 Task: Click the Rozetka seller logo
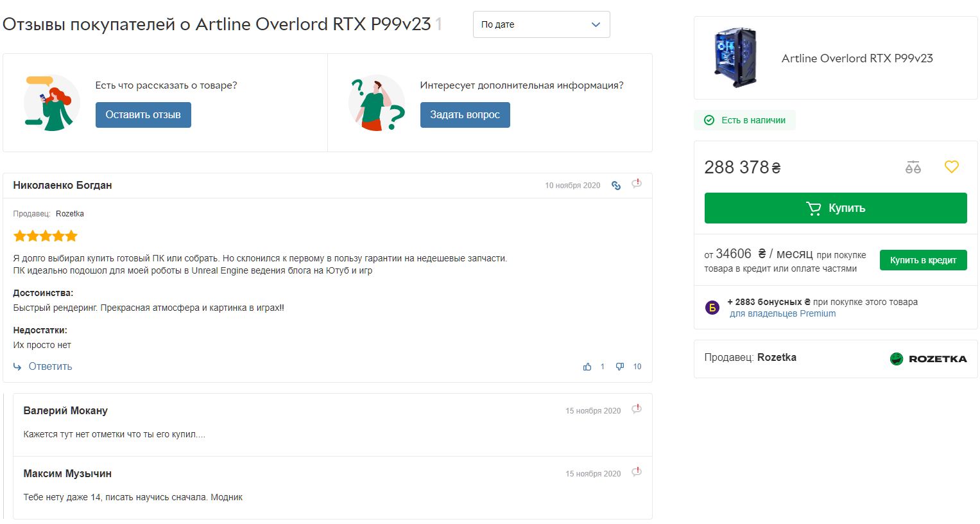(x=928, y=359)
